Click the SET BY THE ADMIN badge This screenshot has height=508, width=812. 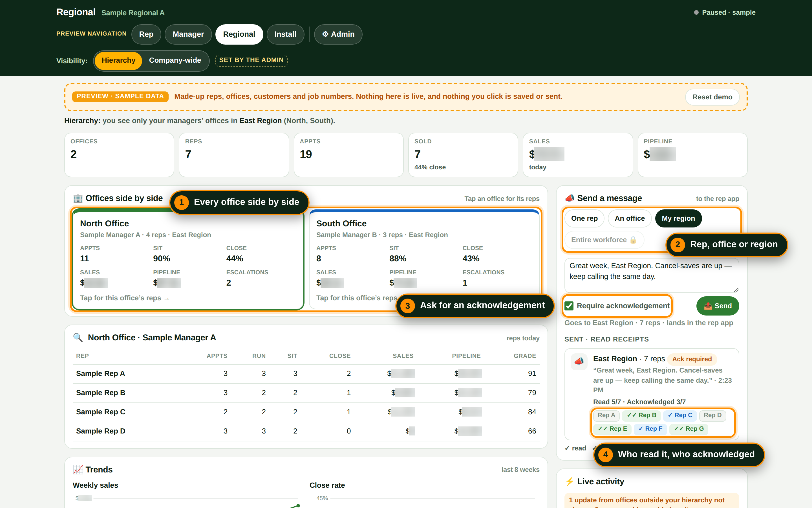(251, 60)
